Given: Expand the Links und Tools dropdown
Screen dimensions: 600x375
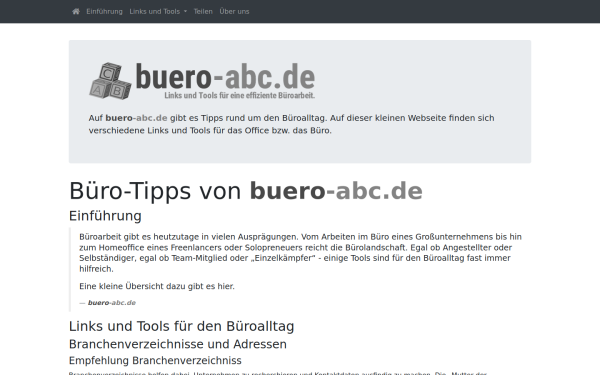Looking at the screenshot, I should click(x=158, y=11).
